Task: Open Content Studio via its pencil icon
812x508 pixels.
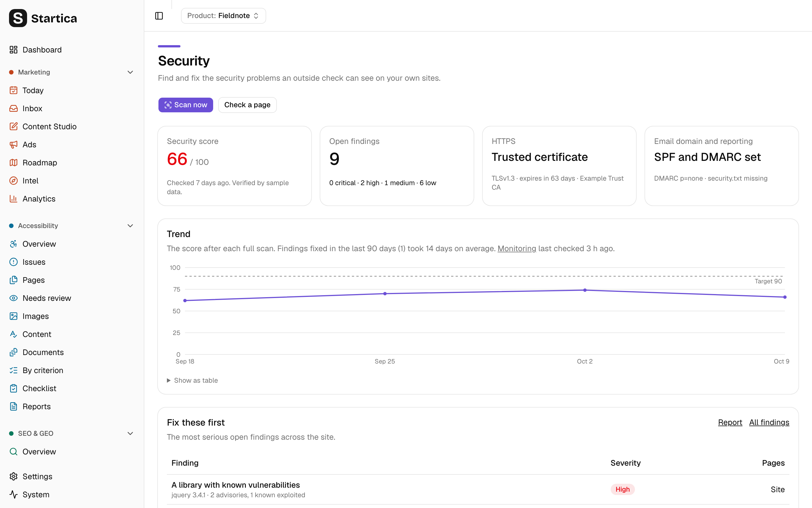Action: click(14, 126)
